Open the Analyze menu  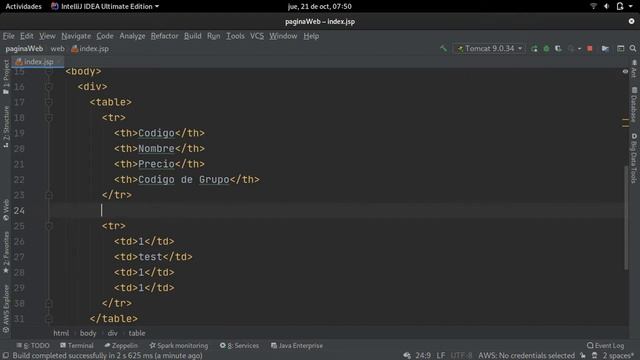pyautogui.click(x=132, y=36)
